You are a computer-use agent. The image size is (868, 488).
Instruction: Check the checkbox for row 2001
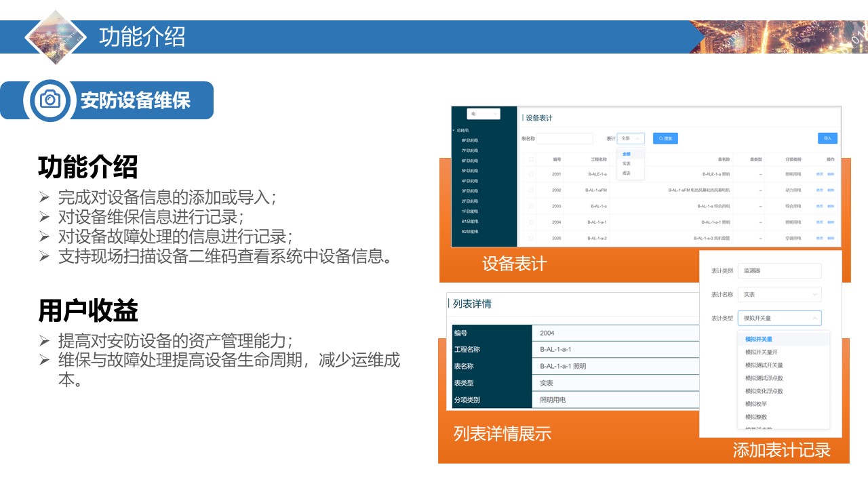(x=531, y=174)
